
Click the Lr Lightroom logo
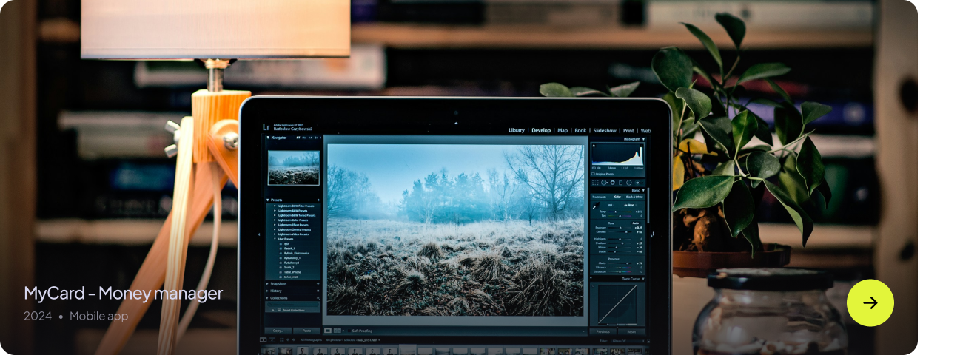(x=266, y=126)
